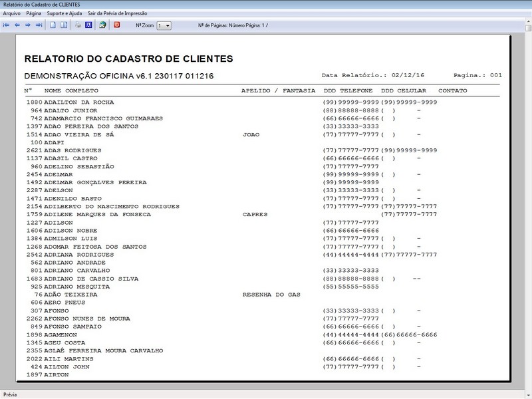Select two-page view icon
The height and width of the screenshot is (399, 532).
pyautogui.click(x=64, y=25)
